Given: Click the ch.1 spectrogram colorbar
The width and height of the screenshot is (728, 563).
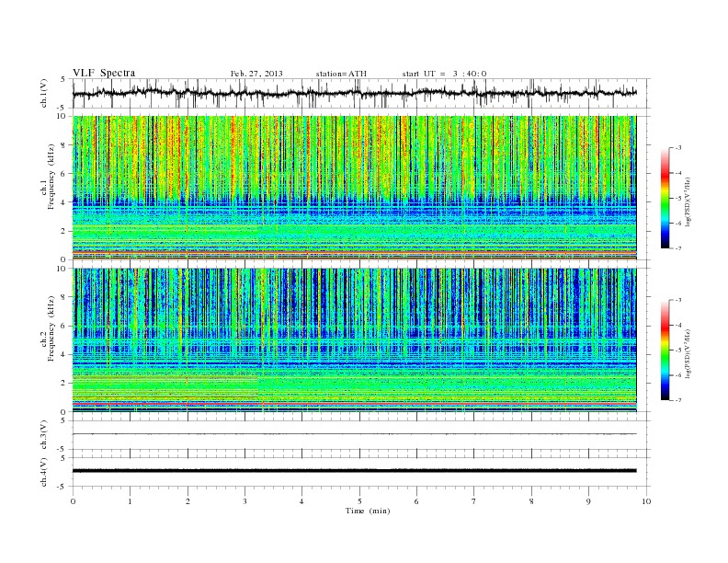Looking at the screenshot, I should pos(665,198).
